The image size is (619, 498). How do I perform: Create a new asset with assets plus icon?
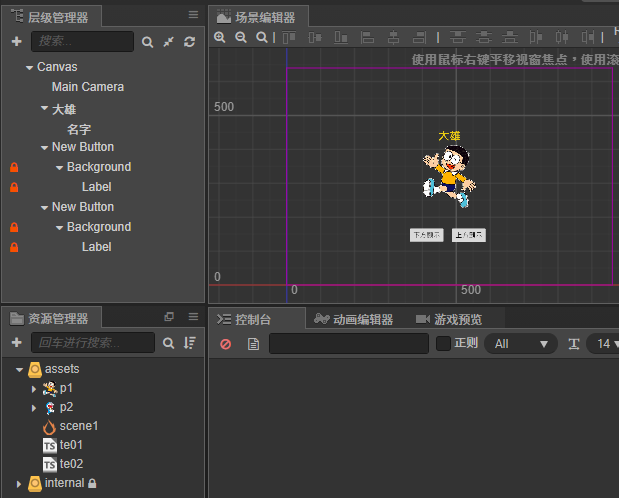(17, 342)
